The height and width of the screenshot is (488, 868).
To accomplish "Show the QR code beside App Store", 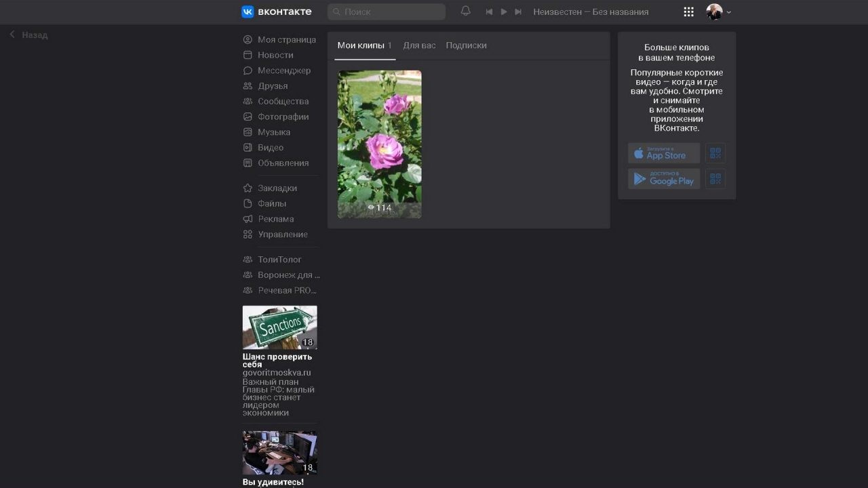I will 715,153.
